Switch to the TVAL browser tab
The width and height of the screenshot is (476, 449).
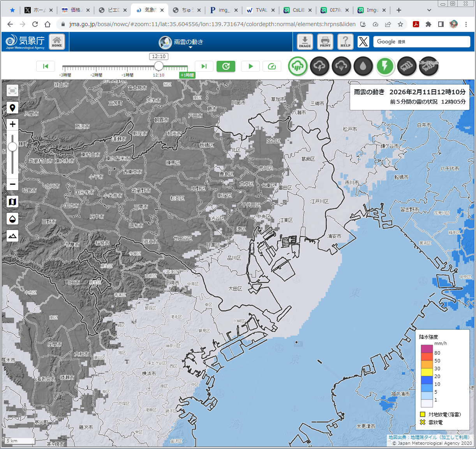pyautogui.click(x=261, y=10)
